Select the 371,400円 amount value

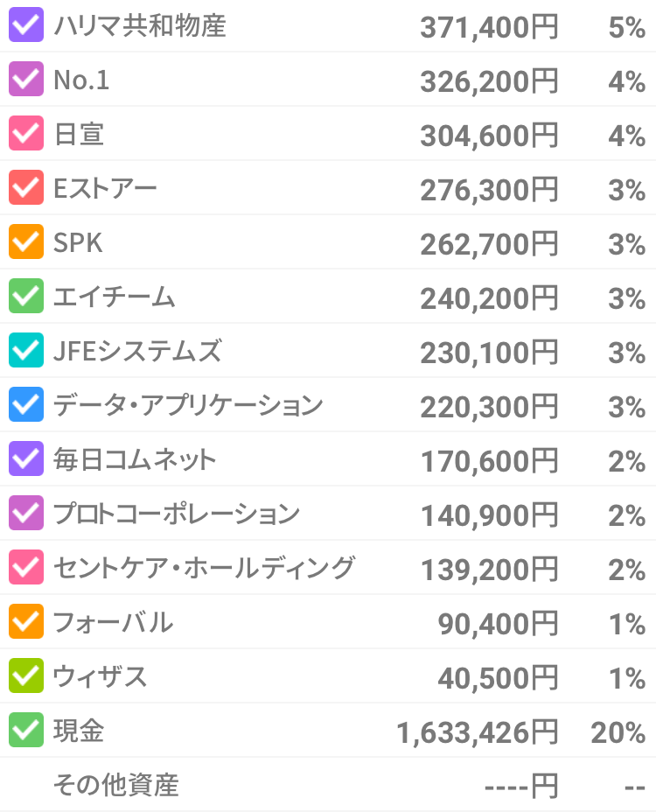[488, 28]
